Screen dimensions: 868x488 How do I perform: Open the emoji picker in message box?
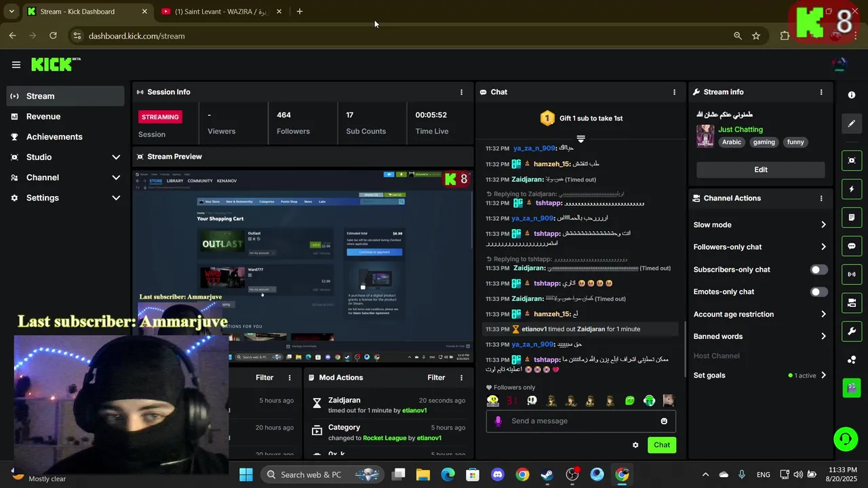coord(664,421)
